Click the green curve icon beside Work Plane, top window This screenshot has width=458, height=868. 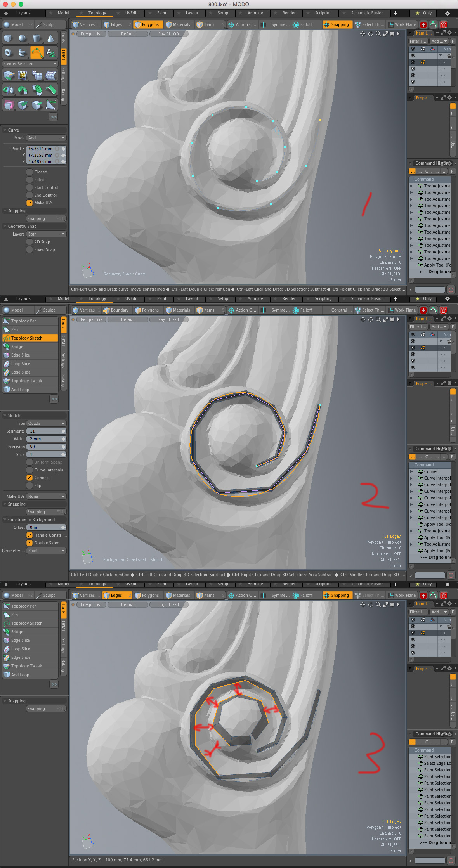coord(434,24)
